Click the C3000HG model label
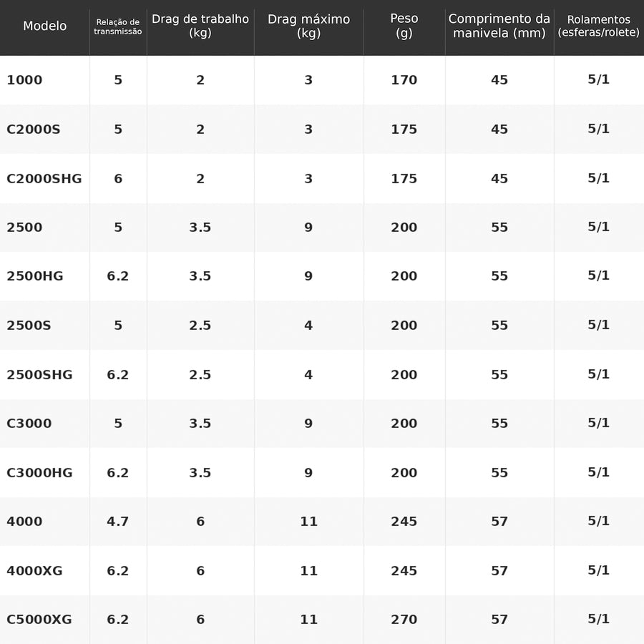 pos(39,473)
